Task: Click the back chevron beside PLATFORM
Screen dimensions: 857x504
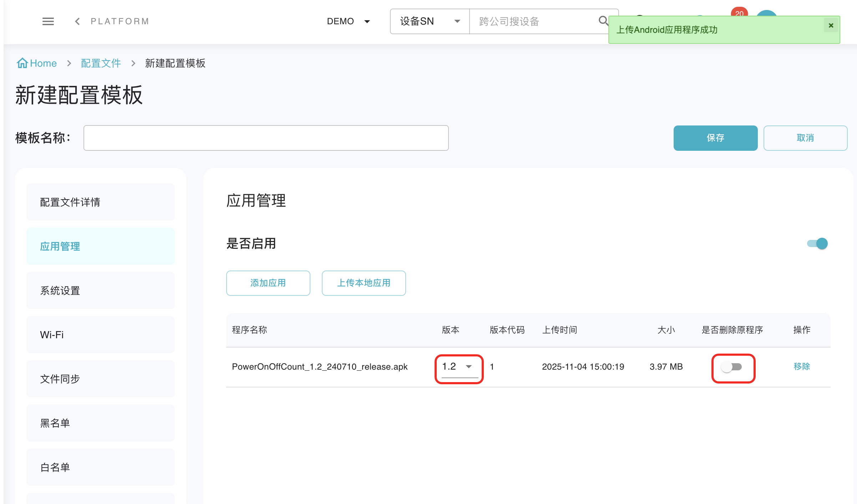Action: [x=77, y=21]
